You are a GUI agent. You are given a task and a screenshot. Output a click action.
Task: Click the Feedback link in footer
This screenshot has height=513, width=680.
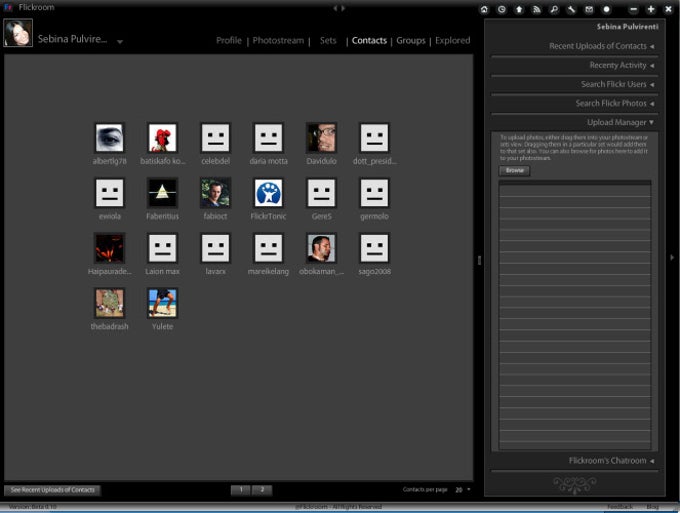(x=620, y=506)
